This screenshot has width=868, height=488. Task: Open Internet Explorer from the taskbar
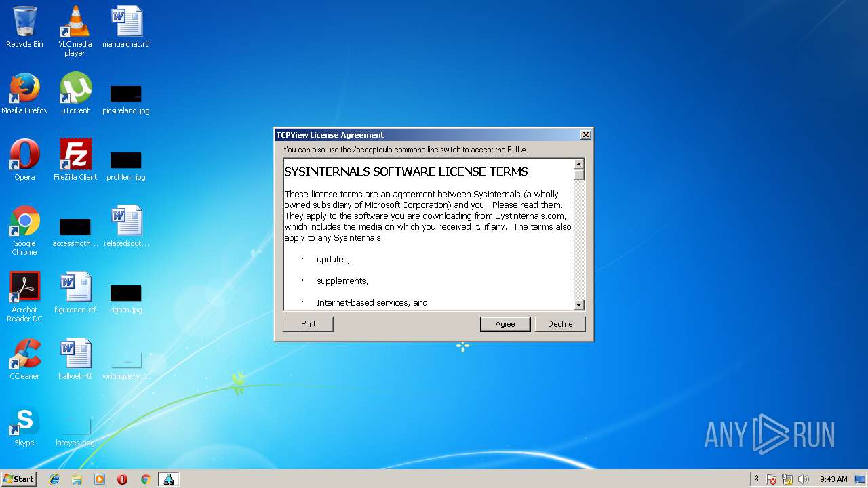coord(54,479)
